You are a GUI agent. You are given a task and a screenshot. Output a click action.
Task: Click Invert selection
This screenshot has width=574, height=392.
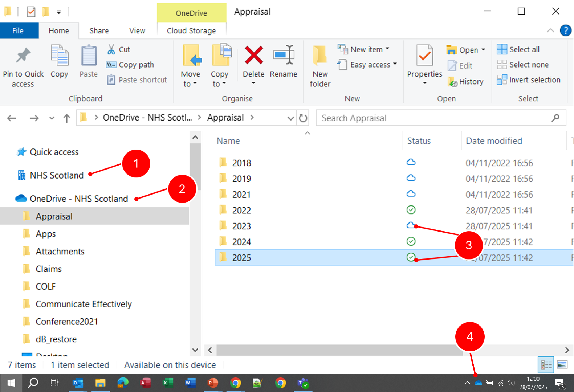pos(529,80)
